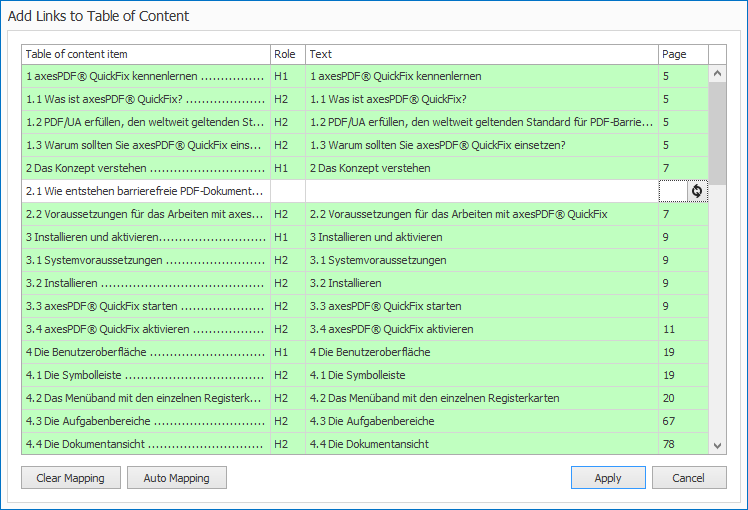748x510 pixels.
Task: Click the Auto Mapping button
Action: point(177,478)
